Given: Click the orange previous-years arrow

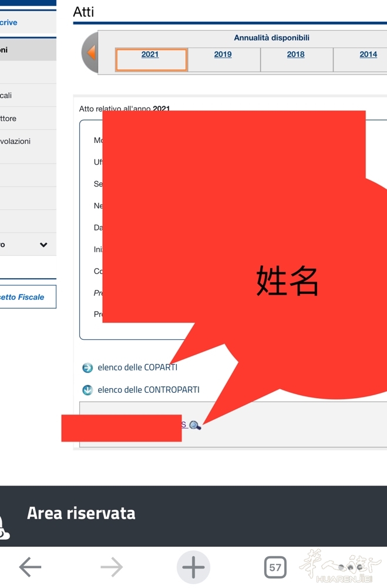Looking at the screenshot, I should click(91, 52).
